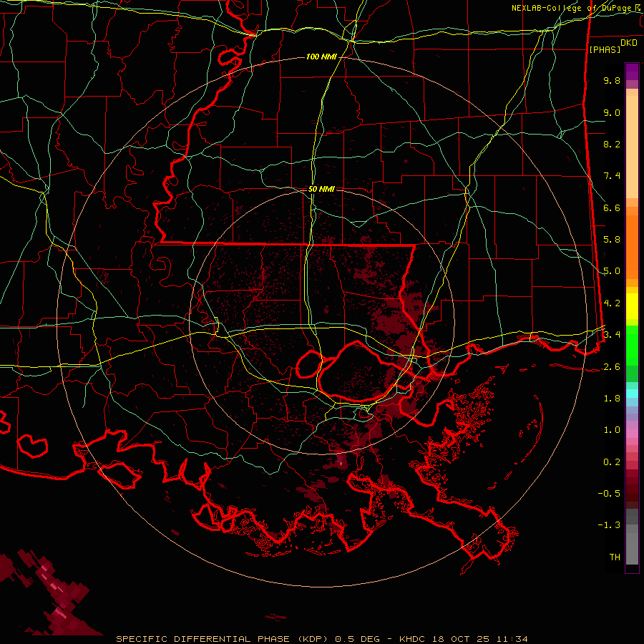Click the DKD legend unit label
The width and height of the screenshot is (644, 644).
tap(628, 43)
